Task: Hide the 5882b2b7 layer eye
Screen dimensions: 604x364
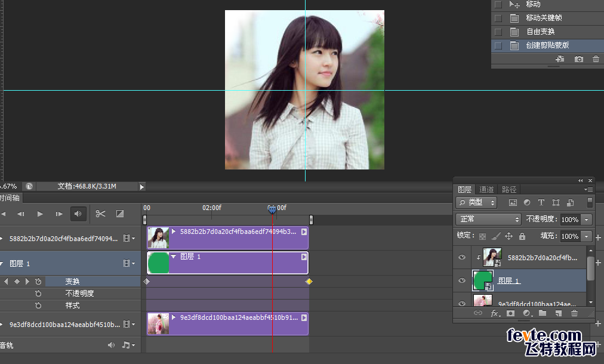Action: (462, 257)
